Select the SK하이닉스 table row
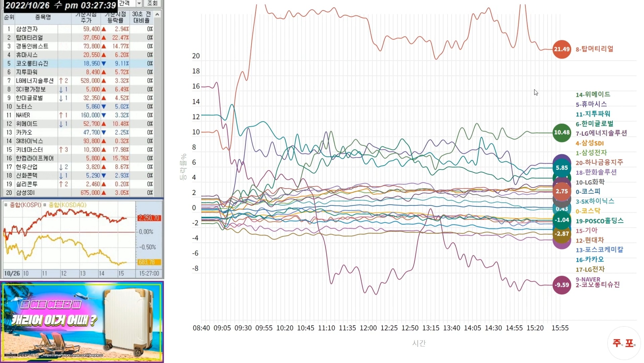This screenshot has height=363, width=644. (78, 141)
